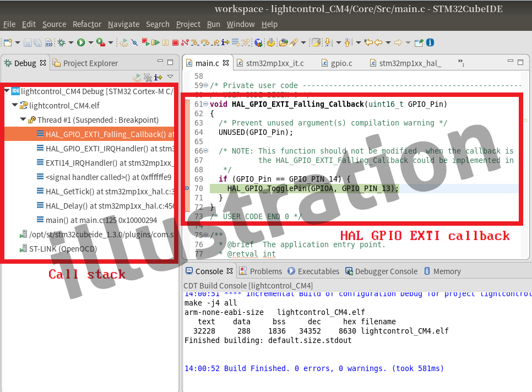Click the binary build (010) icon
The width and height of the screenshot is (532, 392).
49,42
